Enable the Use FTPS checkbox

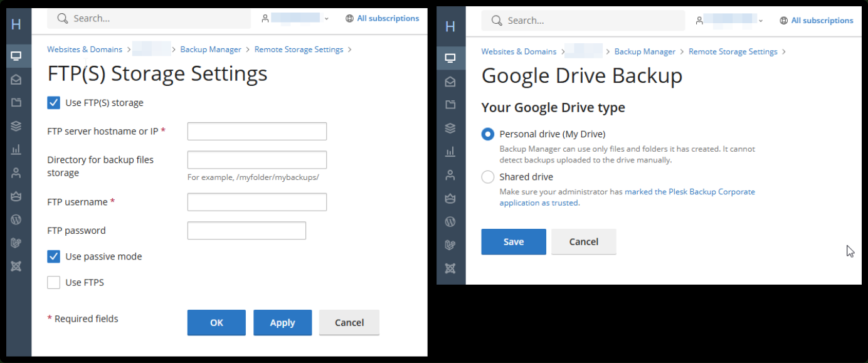click(54, 283)
